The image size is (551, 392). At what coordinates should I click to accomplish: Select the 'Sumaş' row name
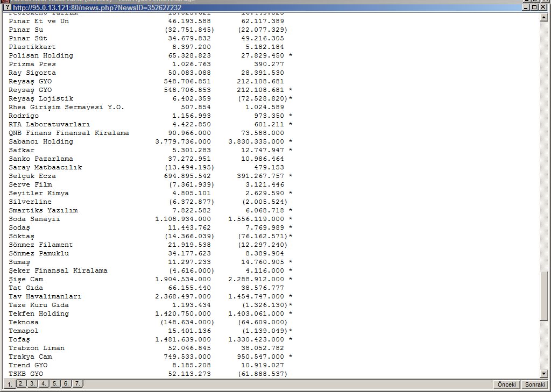point(20,262)
